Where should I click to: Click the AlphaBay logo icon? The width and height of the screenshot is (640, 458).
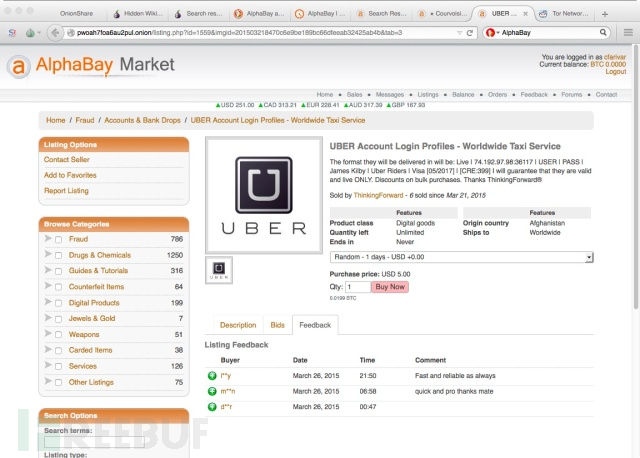18,67
